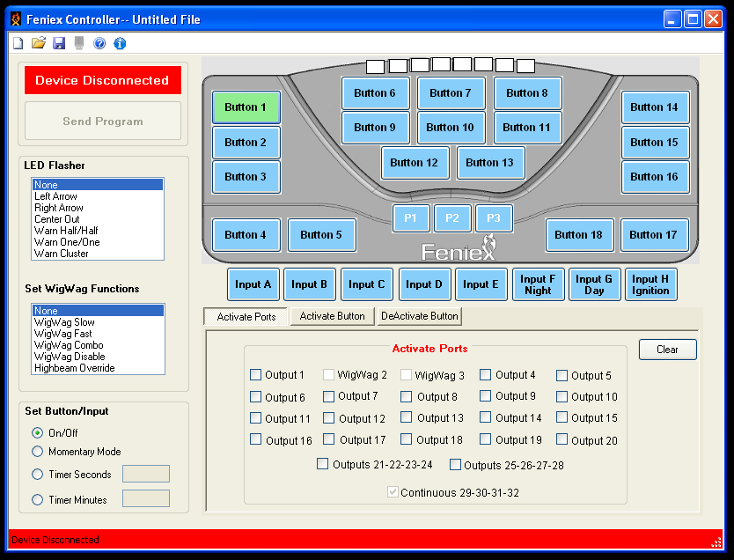
Task: Check the Output 17 checkbox
Action: pos(328,439)
